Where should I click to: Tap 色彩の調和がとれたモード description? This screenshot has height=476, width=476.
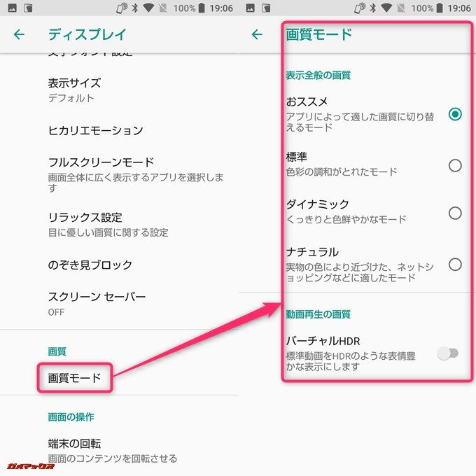click(342, 171)
